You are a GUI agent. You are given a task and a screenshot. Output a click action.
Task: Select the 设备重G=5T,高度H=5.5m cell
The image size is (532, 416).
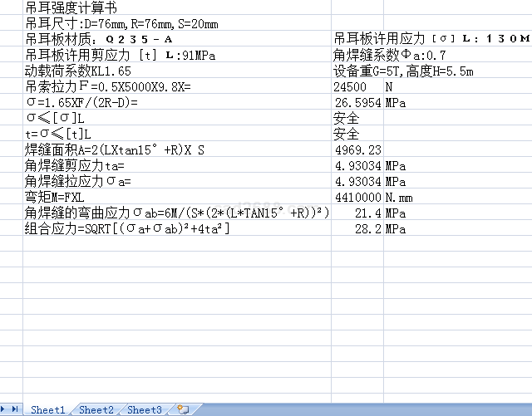point(403,71)
